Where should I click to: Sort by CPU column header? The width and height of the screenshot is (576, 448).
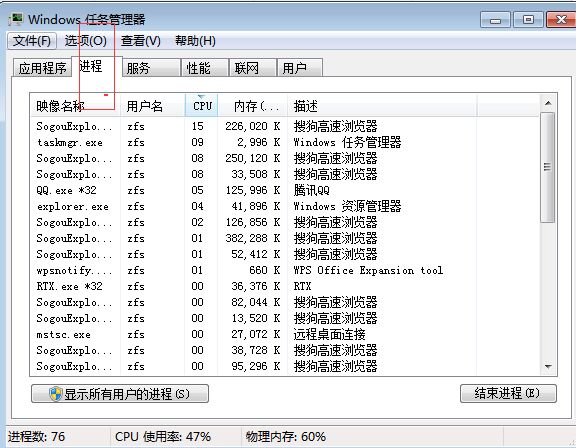[x=202, y=106]
